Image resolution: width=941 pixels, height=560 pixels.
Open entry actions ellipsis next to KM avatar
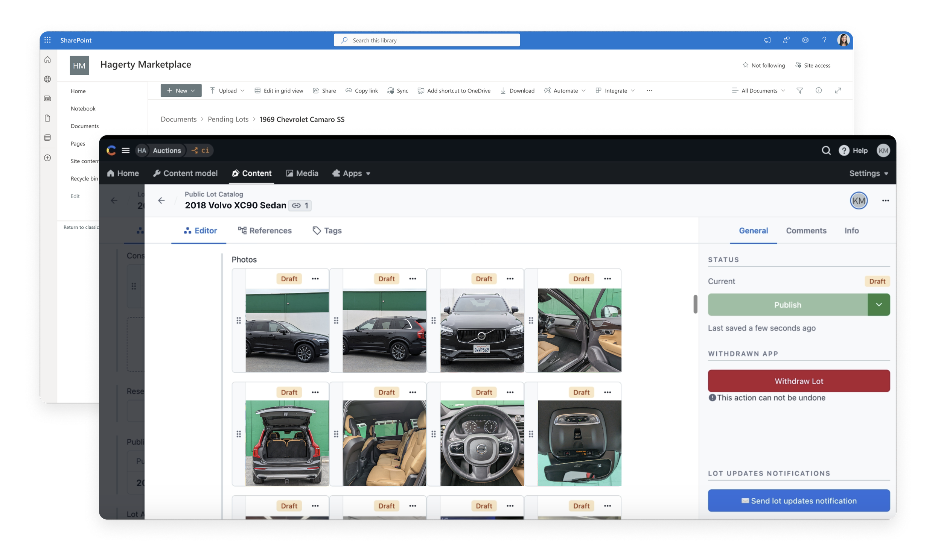click(x=885, y=200)
